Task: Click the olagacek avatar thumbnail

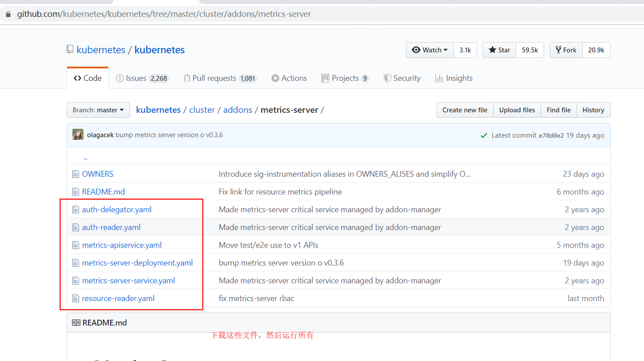Action: click(78, 135)
